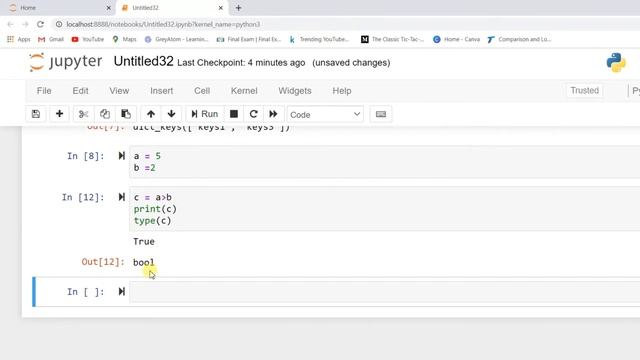Open the command palette keyboard icon
640x360 pixels.
point(381,114)
